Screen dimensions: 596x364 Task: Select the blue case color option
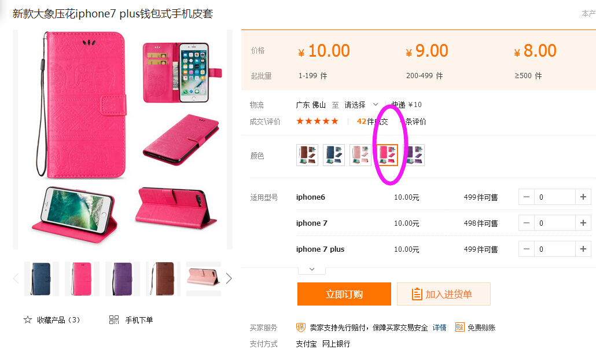(334, 155)
